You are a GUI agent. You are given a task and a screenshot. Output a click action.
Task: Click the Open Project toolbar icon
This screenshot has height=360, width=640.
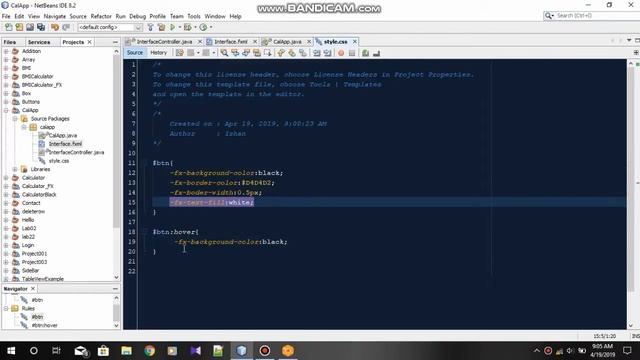tap(30, 27)
